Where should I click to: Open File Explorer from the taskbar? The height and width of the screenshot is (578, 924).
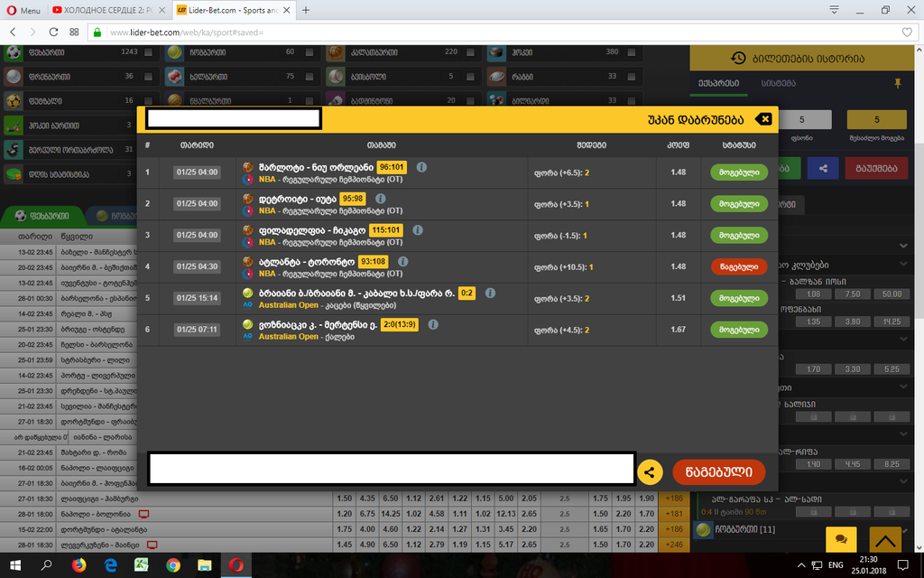click(x=205, y=565)
